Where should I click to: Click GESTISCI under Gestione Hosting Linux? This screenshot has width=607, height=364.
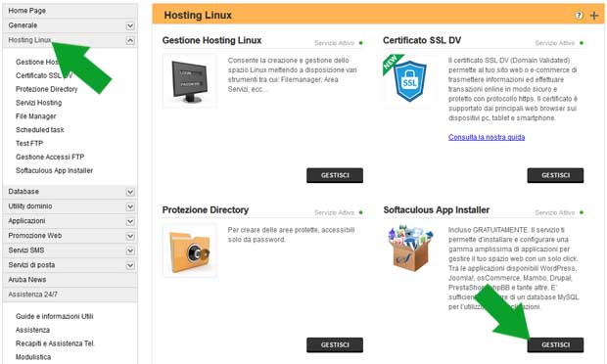335,175
